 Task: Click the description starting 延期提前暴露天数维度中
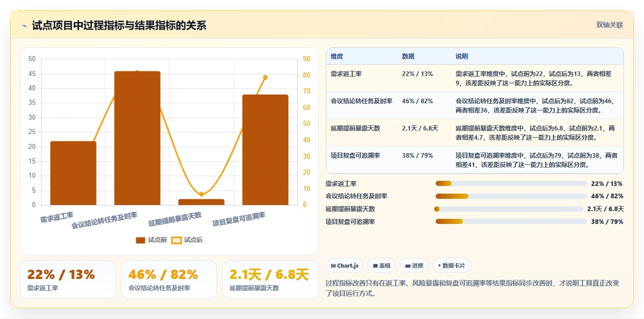click(x=535, y=133)
